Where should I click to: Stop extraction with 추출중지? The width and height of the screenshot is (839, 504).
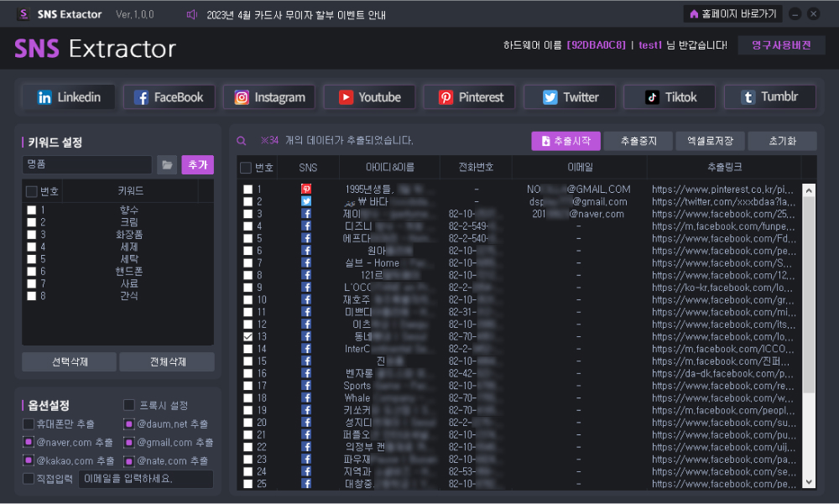pos(638,141)
